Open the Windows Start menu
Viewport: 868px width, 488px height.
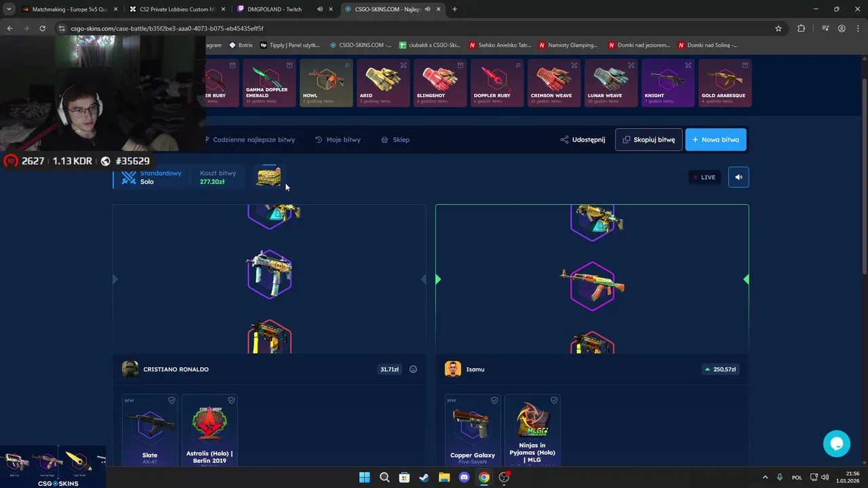coord(364,477)
